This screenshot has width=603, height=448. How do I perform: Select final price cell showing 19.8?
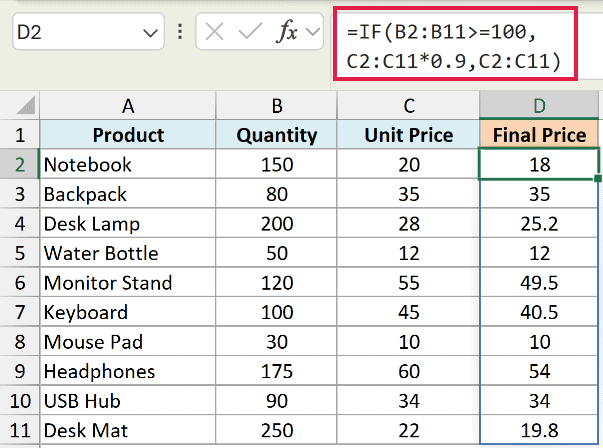[539, 430]
